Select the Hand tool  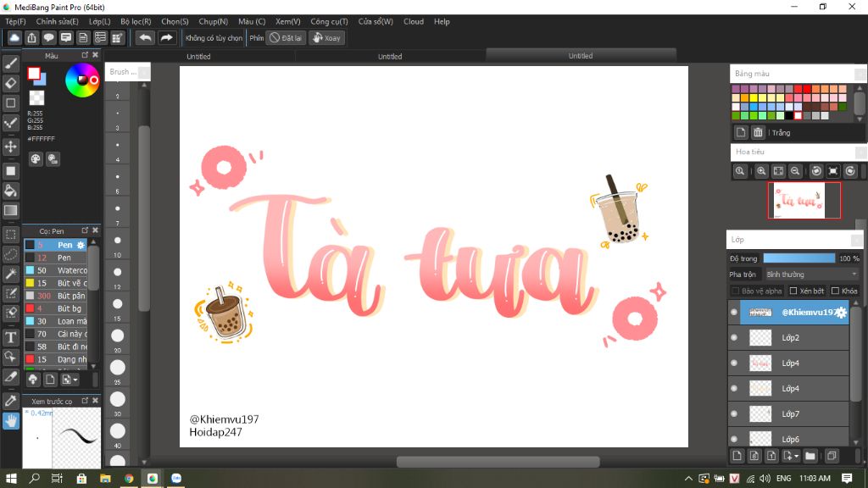tap(10, 421)
